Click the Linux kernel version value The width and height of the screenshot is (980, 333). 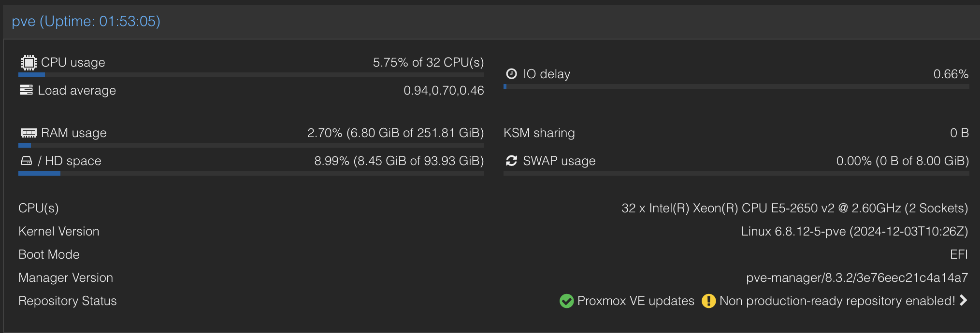854,231
